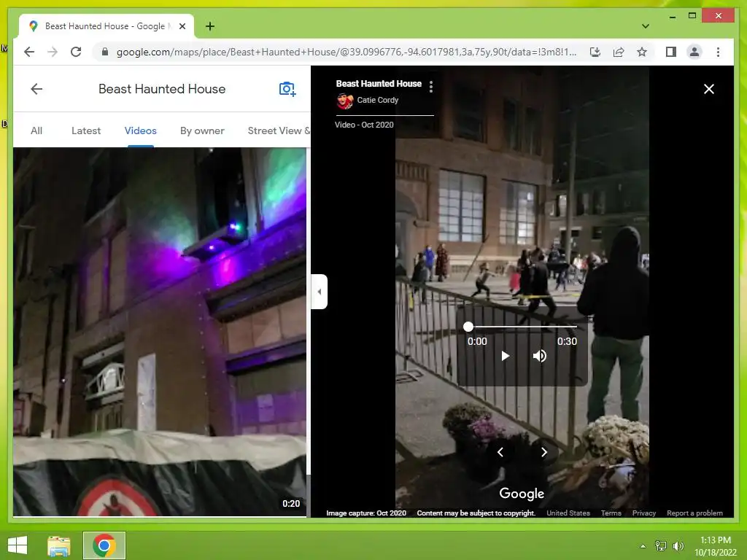The width and height of the screenshot is (747, 560).
Task: Go back from Beast Haunted House photos
Action: [x=36, y=89]
